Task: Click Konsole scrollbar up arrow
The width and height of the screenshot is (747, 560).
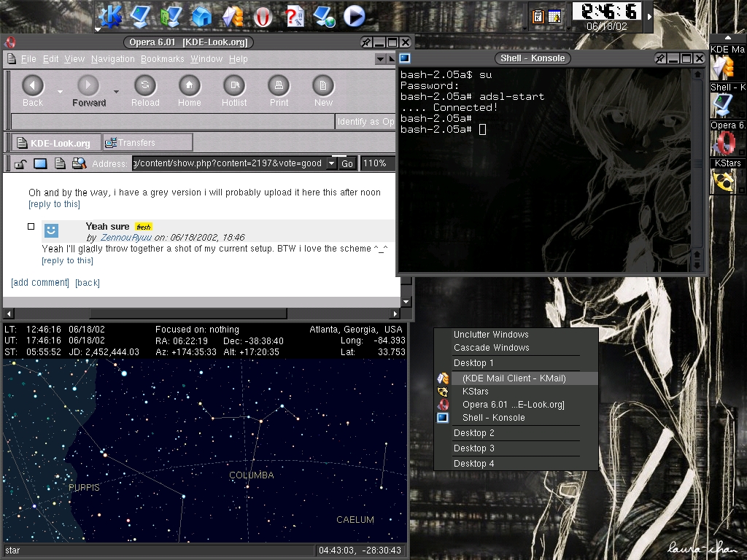Action: point(697,74)
